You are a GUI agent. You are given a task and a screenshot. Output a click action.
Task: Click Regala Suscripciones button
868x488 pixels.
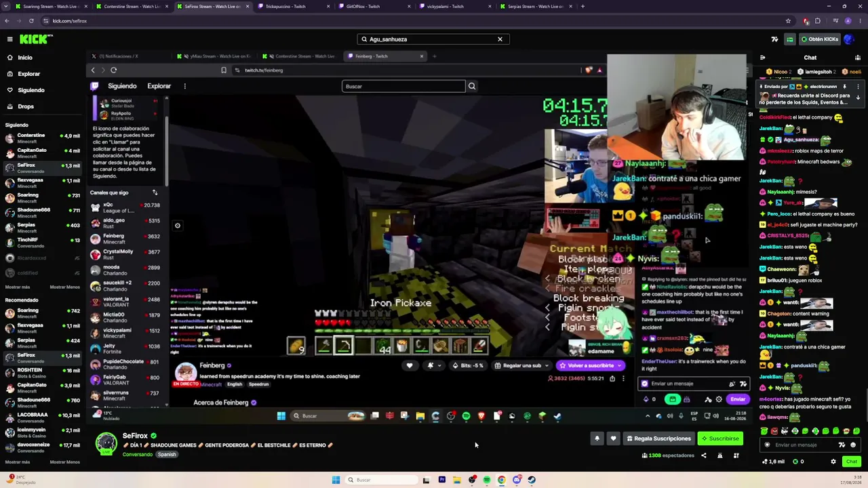tap(658, 439)
